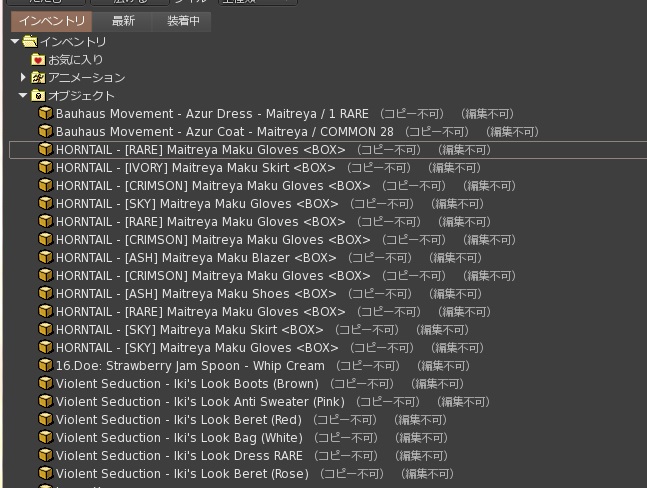The image size is (647, 488).
Task: Switch to the インベントリ tab
Action: [52, 21]
